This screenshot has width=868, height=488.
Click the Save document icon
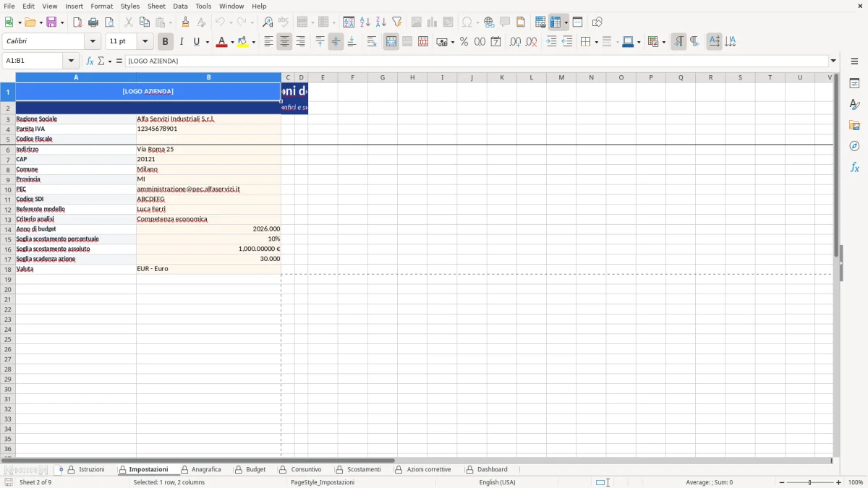pyautogui.click(x=51, y=22)
